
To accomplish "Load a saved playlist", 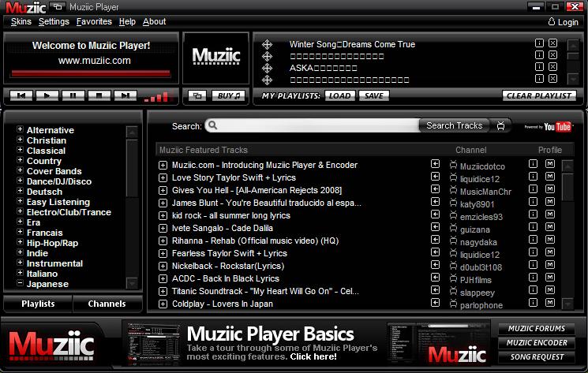I will click(339, 96).
